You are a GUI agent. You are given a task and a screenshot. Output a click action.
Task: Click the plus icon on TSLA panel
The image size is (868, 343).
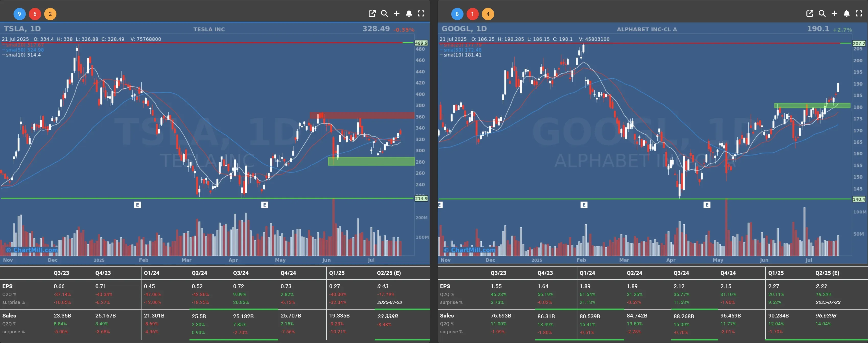point(397,14)
